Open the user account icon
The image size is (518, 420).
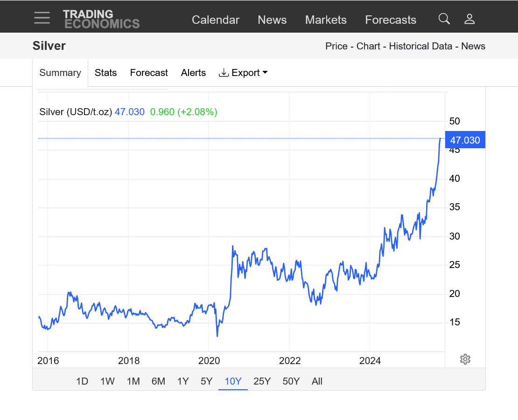pos(469,19)
